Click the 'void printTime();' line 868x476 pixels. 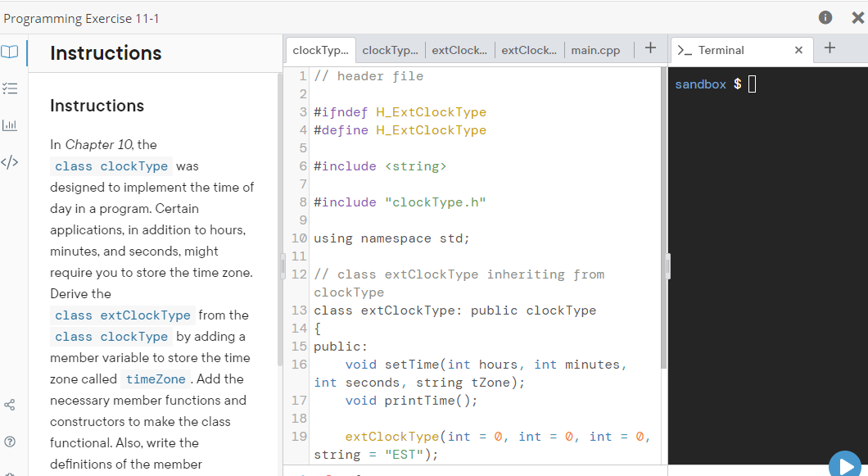coord(411,401)
